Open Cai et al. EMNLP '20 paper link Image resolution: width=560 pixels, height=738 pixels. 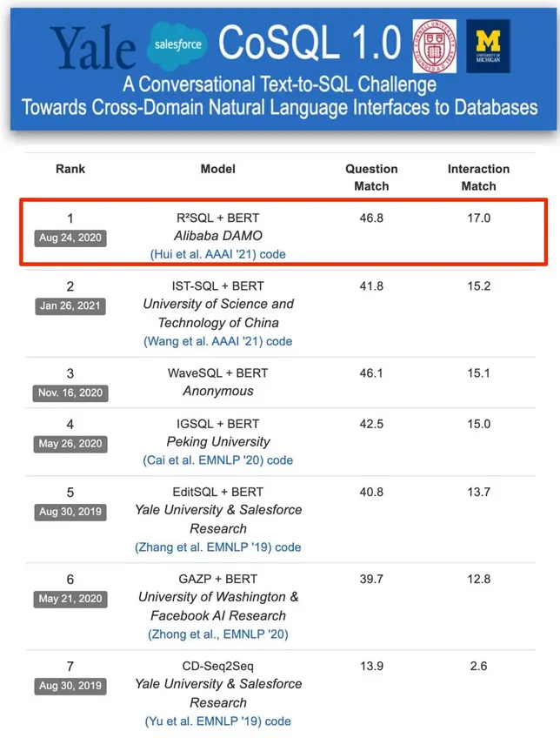point(202,460)
